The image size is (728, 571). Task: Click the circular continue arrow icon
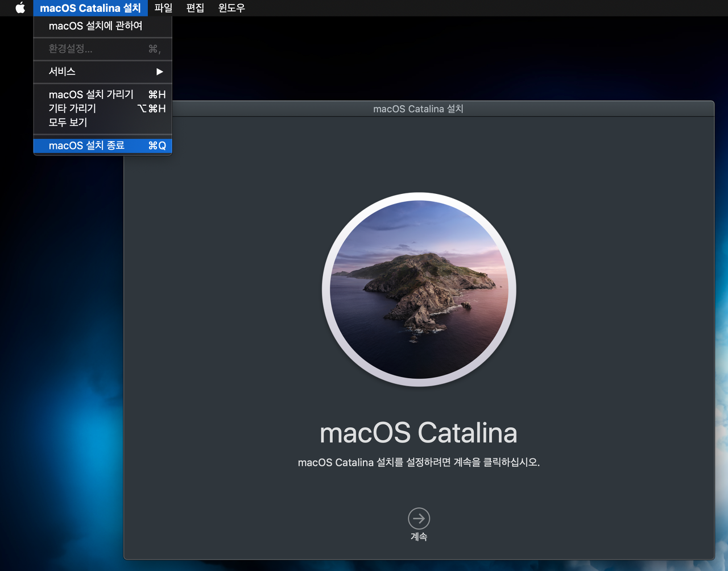[x=419, y=519]
